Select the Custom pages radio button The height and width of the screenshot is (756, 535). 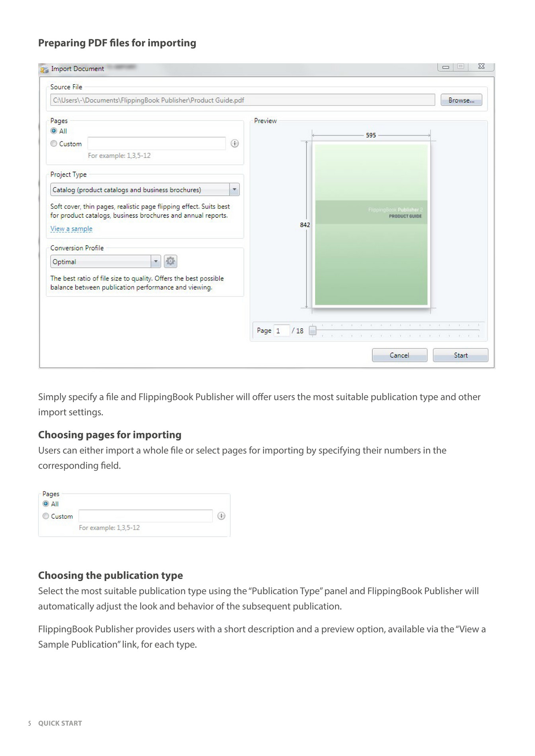point(54,143)
